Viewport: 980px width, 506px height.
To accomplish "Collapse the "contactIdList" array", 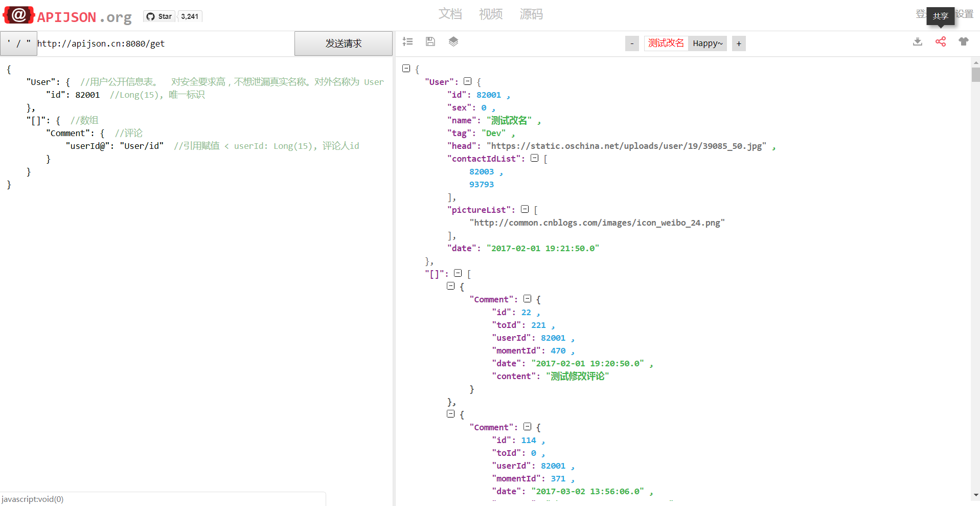I will click(x=535, y=158).
